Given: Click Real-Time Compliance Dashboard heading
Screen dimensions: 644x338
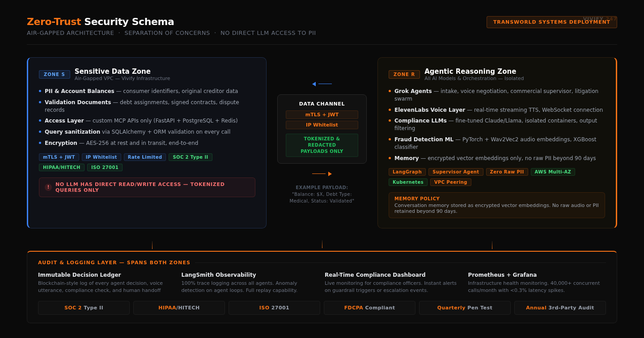Looking at the screenshot, I should click(x=375, y=275).
